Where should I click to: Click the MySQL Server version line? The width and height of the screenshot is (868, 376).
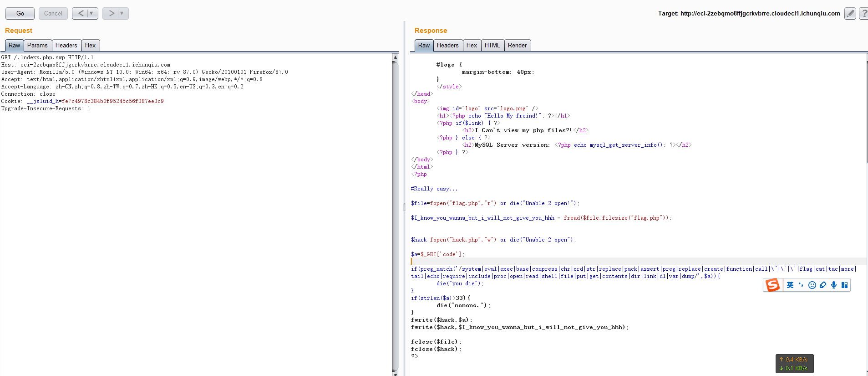[x=577, y=145]
